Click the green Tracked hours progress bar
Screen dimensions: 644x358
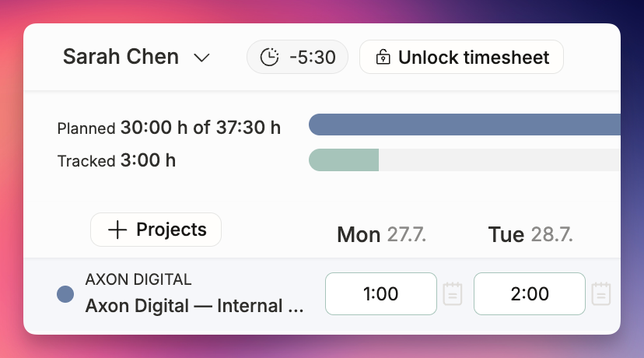click(344, 160)
